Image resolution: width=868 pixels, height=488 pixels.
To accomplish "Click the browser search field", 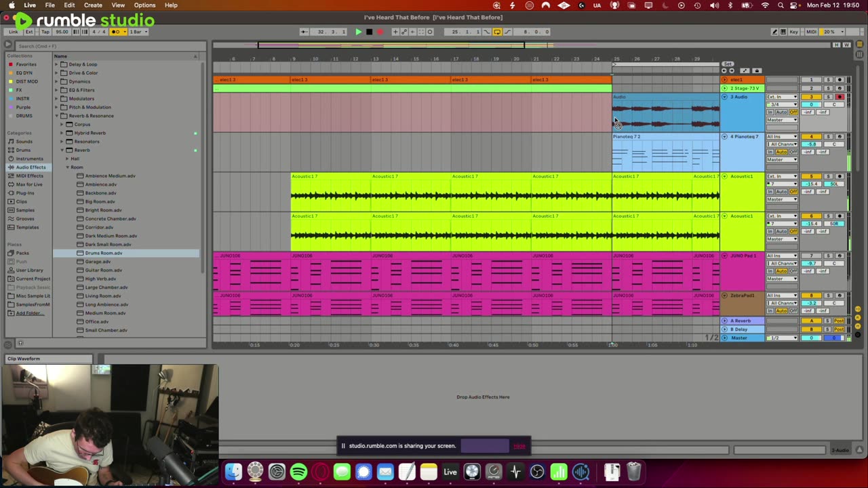I will [111, 46].
